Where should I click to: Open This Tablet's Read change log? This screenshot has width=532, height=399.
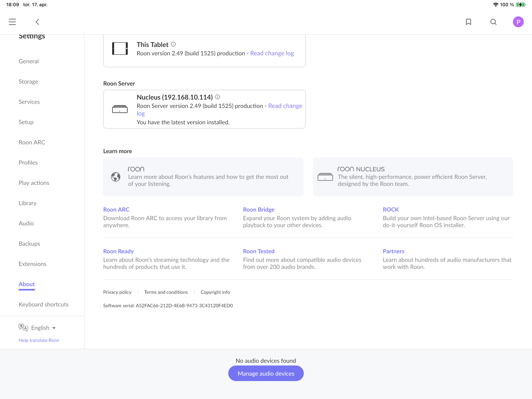[272, 53]
